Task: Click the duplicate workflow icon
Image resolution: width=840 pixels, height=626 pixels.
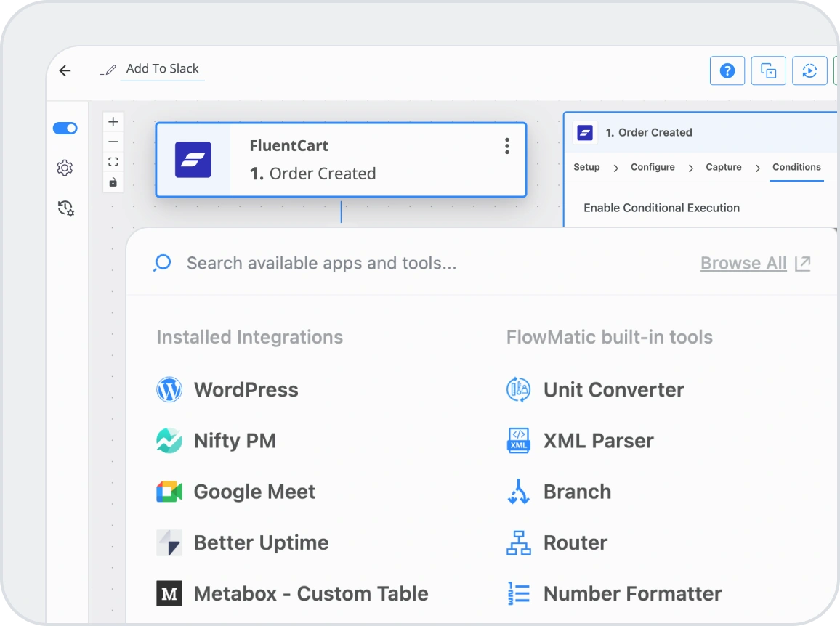Action: [768, 70]
